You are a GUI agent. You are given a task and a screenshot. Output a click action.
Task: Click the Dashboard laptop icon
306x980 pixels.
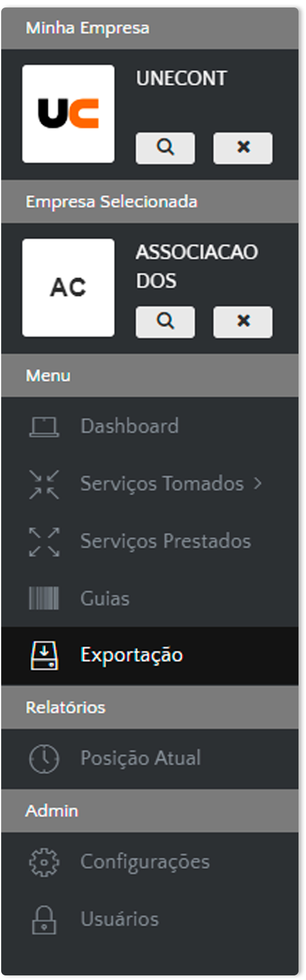click(44, 427)
